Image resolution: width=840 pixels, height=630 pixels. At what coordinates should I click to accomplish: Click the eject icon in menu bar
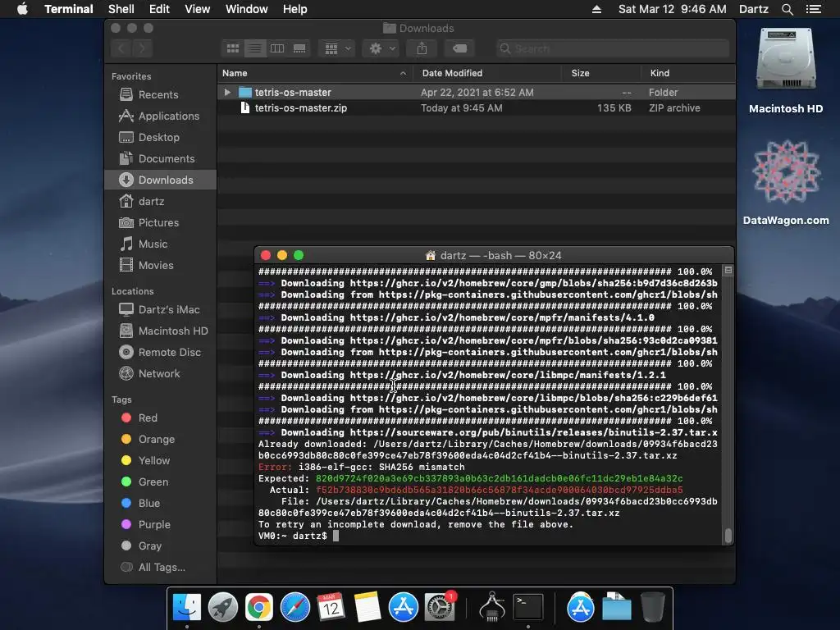[596, 9]
